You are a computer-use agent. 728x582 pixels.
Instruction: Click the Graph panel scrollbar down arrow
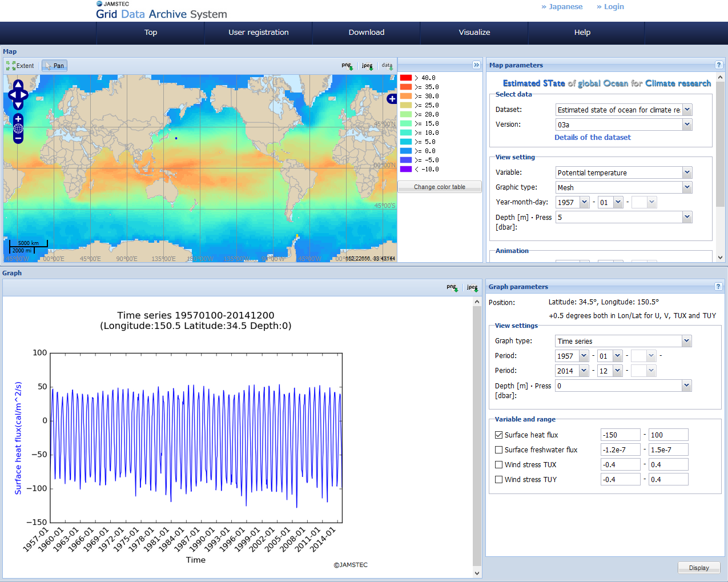point(477,573)
